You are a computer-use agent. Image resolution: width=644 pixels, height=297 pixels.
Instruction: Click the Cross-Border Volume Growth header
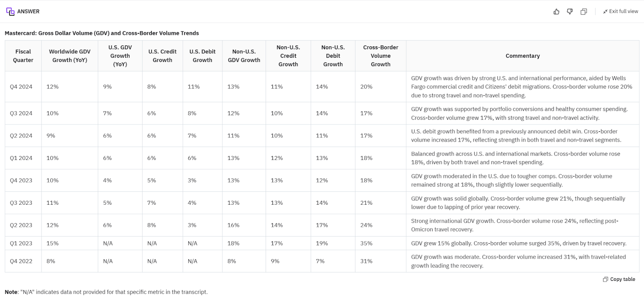point(380,56)
